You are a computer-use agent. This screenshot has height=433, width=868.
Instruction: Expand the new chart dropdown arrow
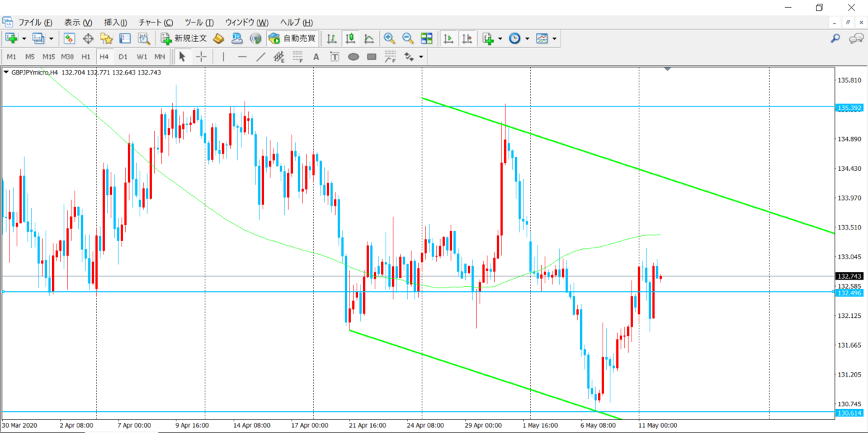tap(24, 38)
